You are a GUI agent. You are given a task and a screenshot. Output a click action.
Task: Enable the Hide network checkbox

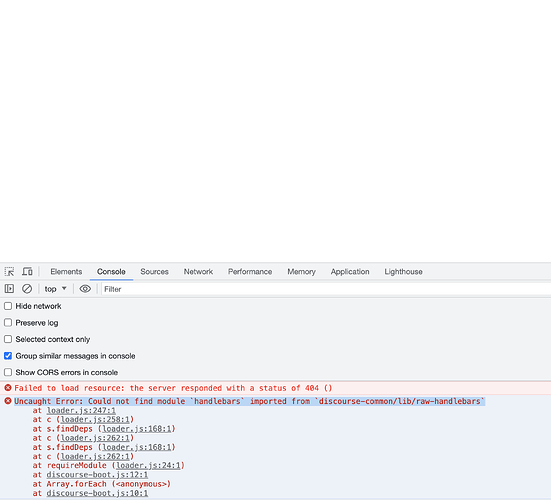coord(8,306)
